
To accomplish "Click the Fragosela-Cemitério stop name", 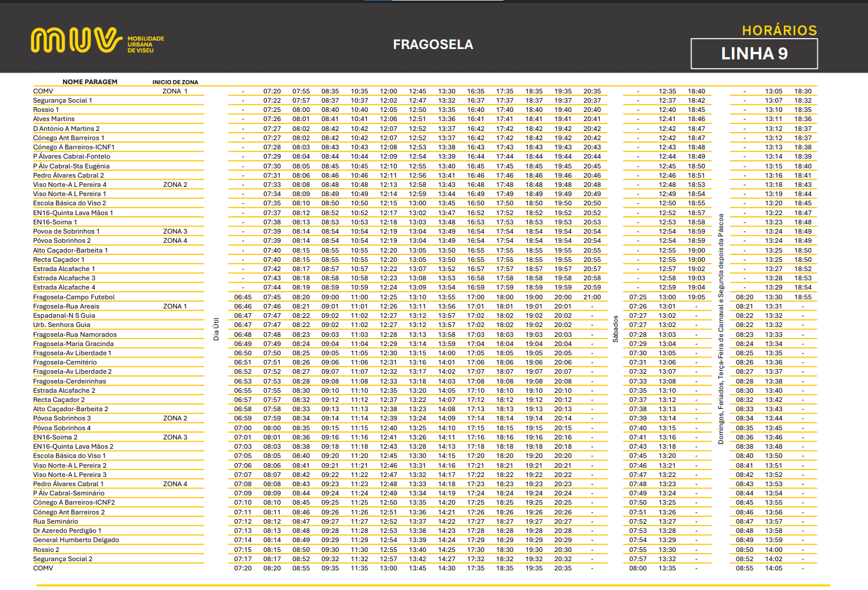I will click(x=65, y=362).
